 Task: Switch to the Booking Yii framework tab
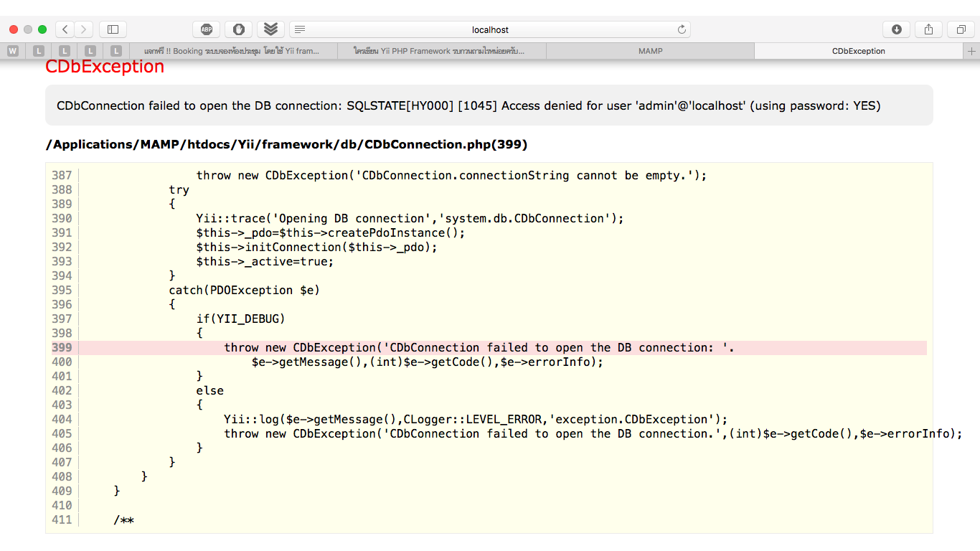click(x=234, y=51)
